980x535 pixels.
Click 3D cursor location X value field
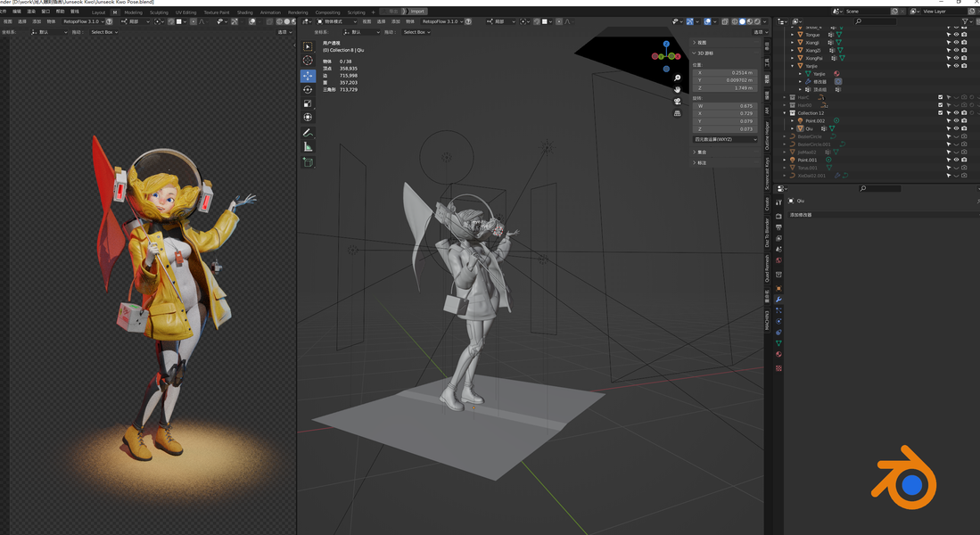pos(725,72)
